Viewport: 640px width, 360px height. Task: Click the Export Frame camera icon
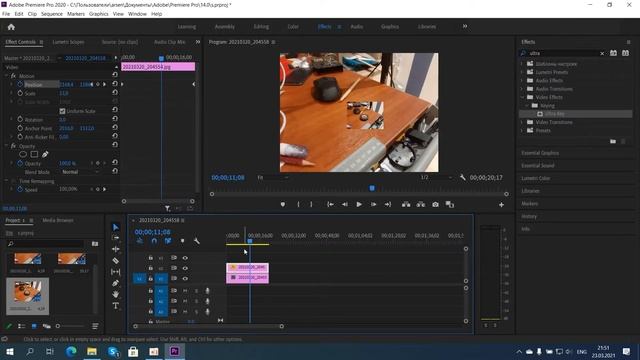pyautogui.click(x=436, y=204)
